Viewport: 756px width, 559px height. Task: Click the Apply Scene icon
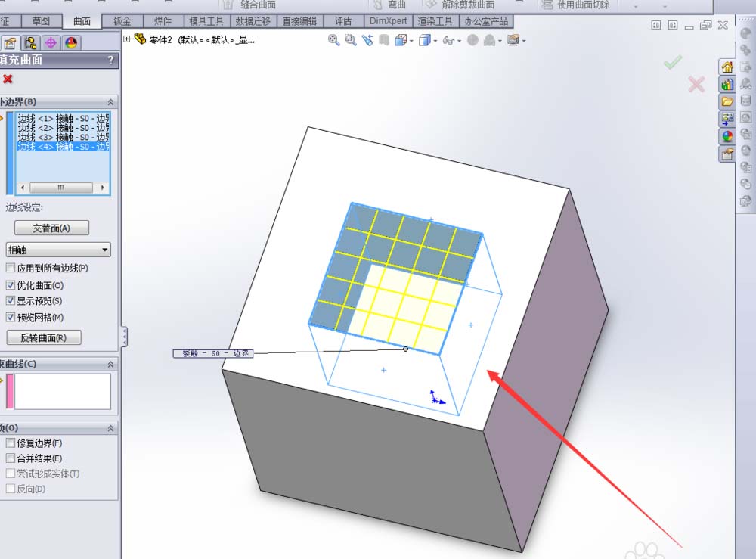click(489, 40)
